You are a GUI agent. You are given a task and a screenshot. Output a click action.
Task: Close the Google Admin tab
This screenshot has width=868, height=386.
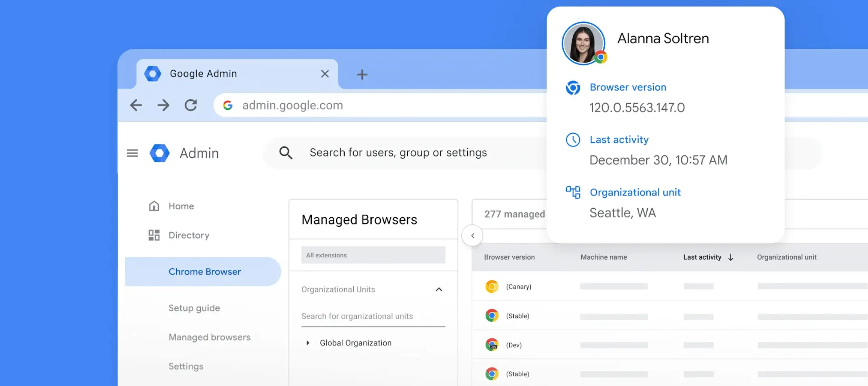click(x=325, y=74)
